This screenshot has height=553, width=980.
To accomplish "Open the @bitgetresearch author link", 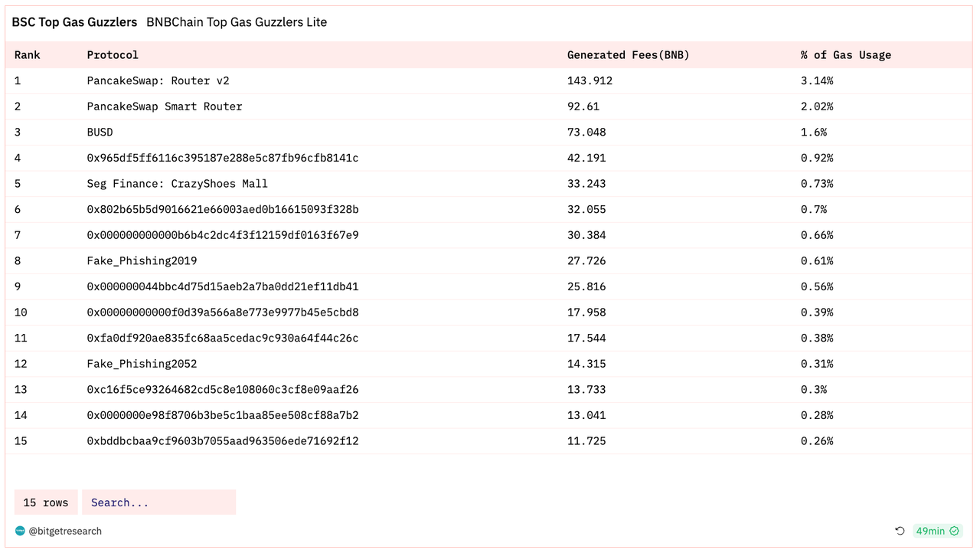I will [x=65, y=531].
